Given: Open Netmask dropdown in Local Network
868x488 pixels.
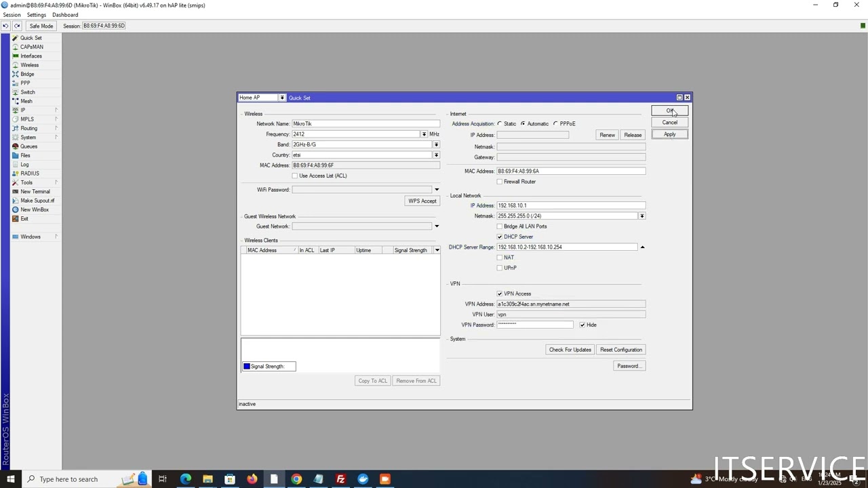Looking at the screenshot, I should click(642, 216).
